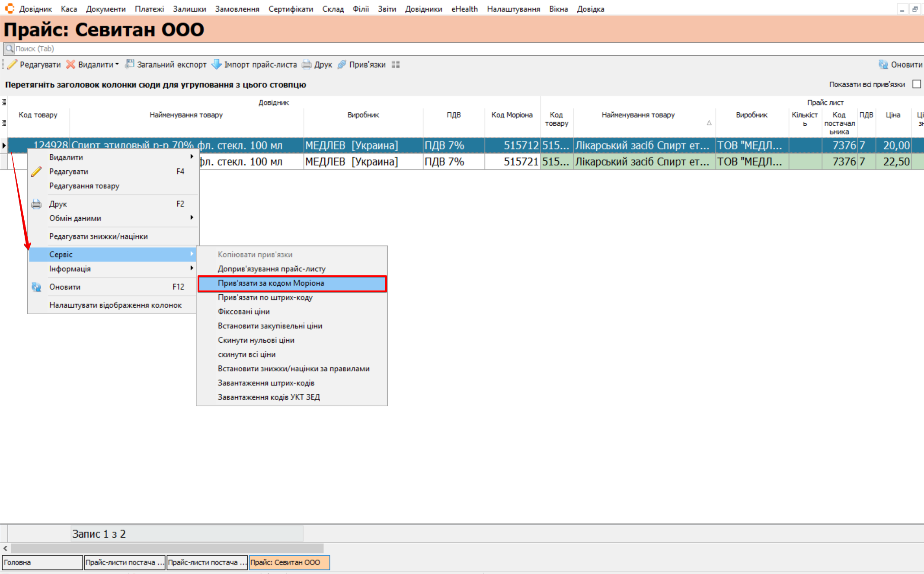924x574 pixels.
Task: Enable the Показати всі прив'язки checkbox
Action: [916, 84]
